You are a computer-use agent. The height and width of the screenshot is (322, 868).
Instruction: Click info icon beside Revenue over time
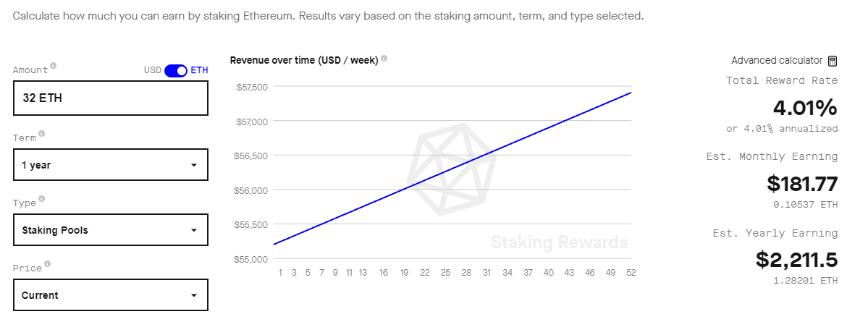[384, 58]
